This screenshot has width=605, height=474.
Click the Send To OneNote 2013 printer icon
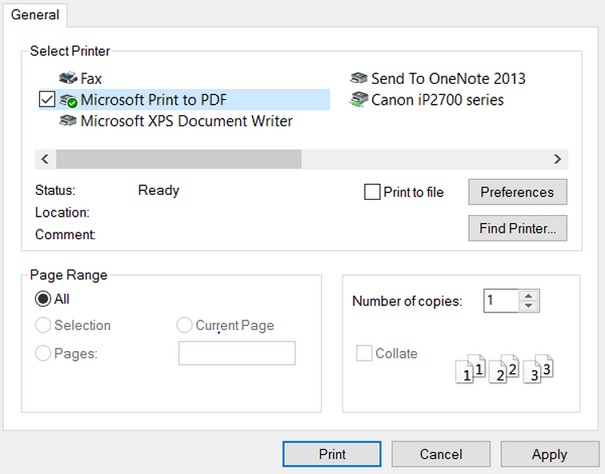tap(358, 78)
